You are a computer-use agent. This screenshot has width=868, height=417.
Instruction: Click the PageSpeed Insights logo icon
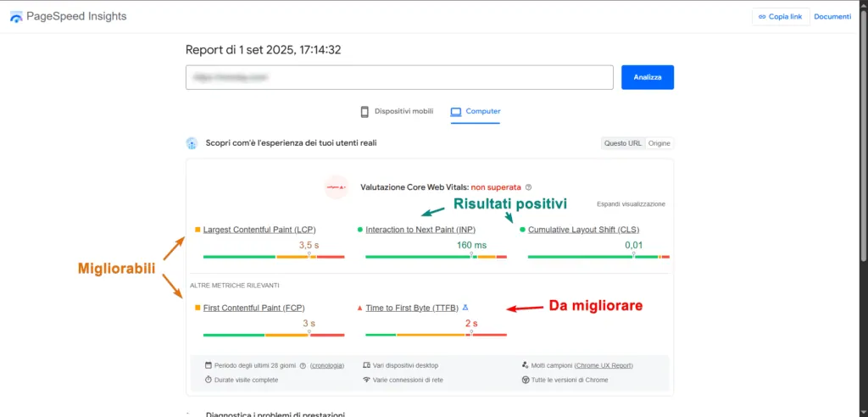[17, 17]
